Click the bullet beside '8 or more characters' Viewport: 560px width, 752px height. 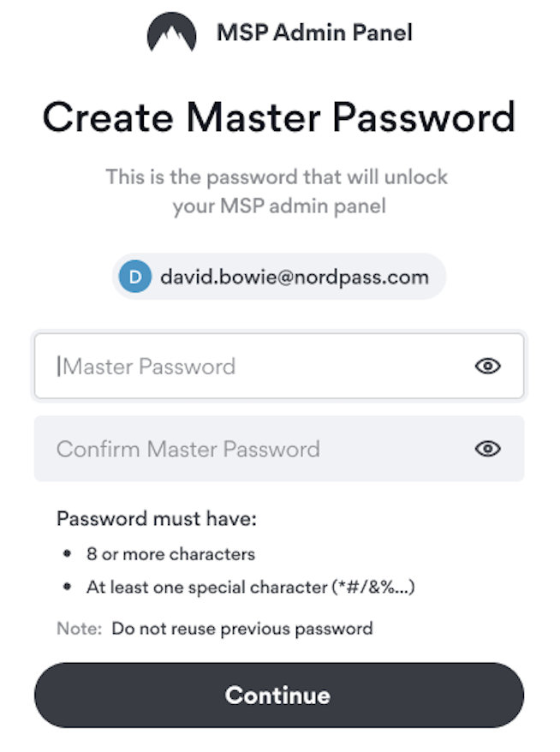coord(67,554)
